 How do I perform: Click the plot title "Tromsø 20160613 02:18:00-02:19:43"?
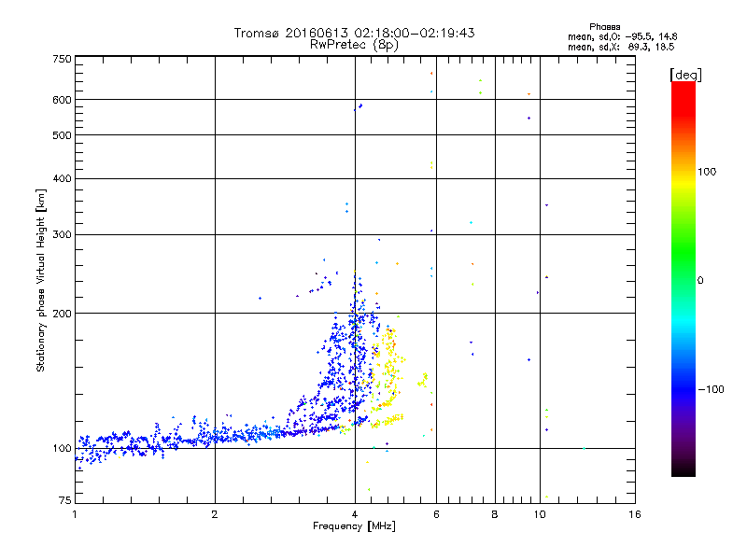pyautogui.click(x=354, y=33)
